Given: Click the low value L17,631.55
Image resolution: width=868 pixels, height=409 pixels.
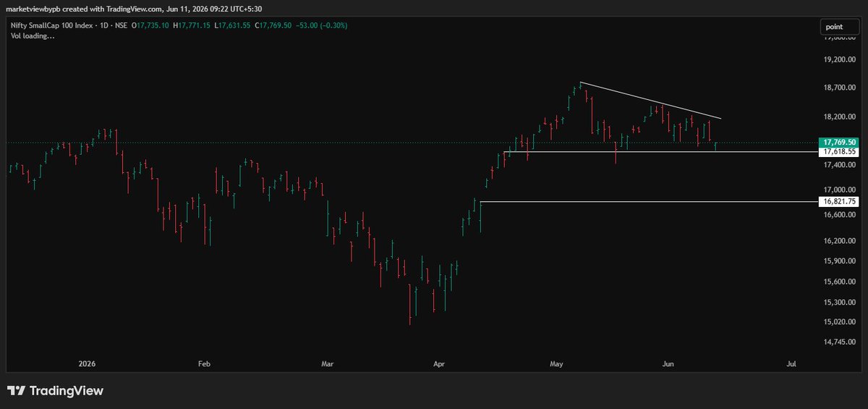Looking at the screenshot, I should click(231, 25).
